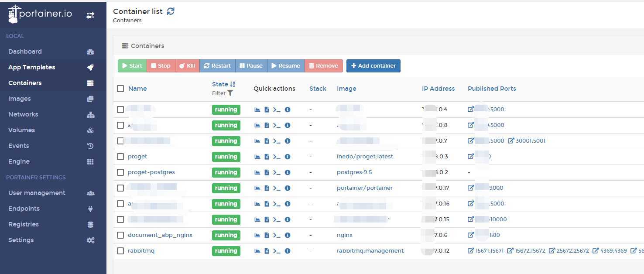
Task: Refresh the Container list
Action: [x=171, y=11]
